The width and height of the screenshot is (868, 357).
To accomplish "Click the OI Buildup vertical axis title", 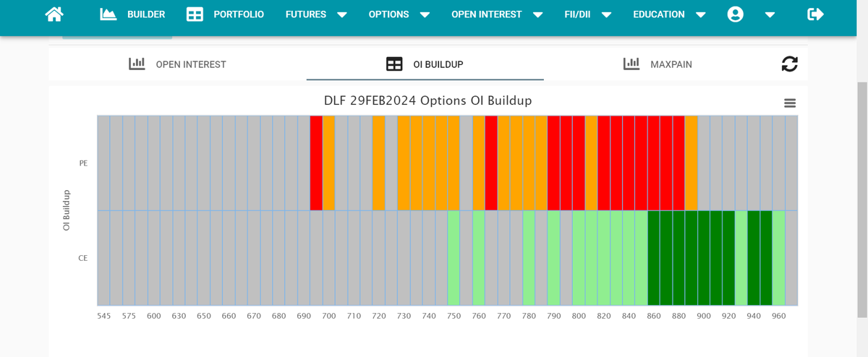I will 66,210.
